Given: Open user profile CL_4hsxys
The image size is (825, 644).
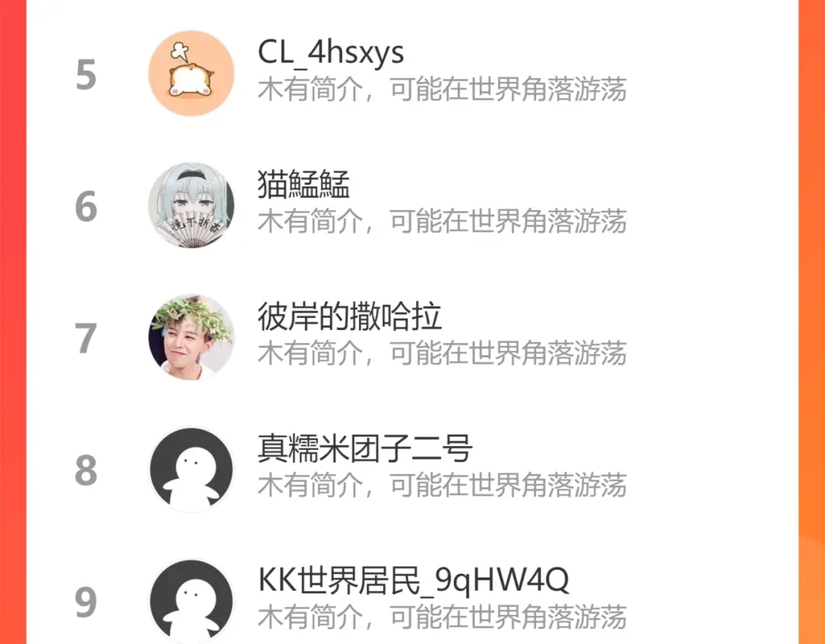Looking at the screenshot, I should (331, 53).
